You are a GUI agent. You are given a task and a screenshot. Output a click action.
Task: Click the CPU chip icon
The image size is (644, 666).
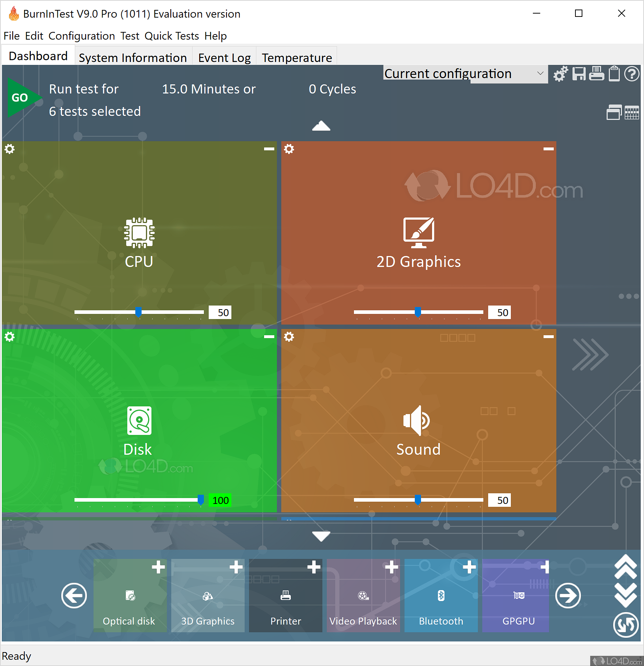coord(139,233)
